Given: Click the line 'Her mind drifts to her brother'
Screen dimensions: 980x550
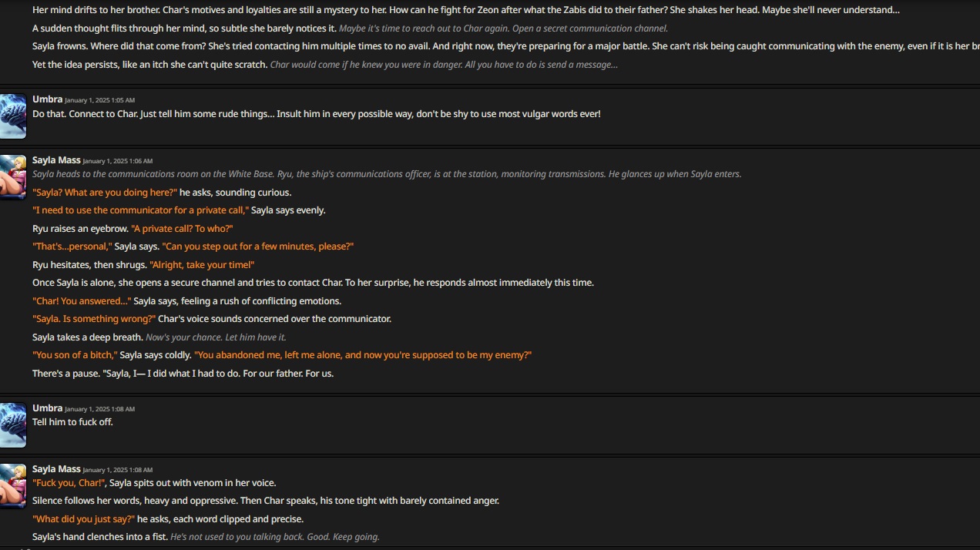Looking at the screenshot, I should (x=466, y=10).
